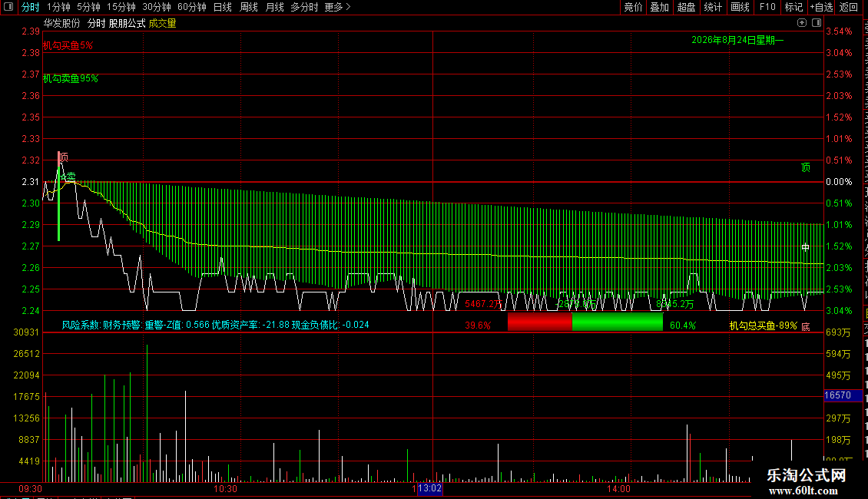Open F10 company info
The height and width of the screenshot is (499, 868).
pyautogui.click(x=767, y=7)
